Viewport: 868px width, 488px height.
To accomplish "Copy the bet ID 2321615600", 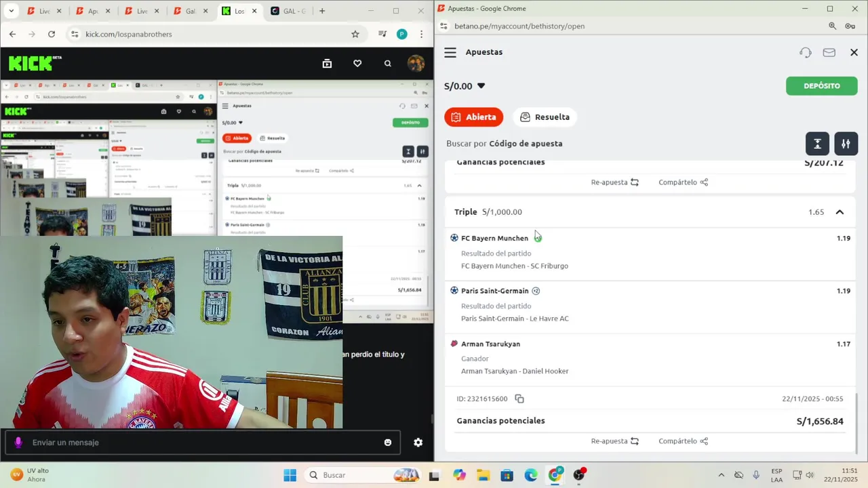I will tap(519, 399).
